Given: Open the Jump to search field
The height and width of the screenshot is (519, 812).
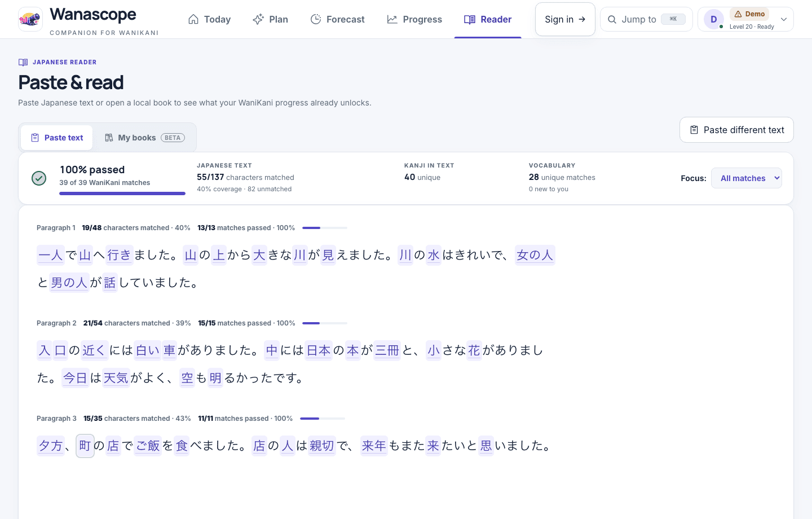Looking at the screenshot, I should [x=646, y=19].
